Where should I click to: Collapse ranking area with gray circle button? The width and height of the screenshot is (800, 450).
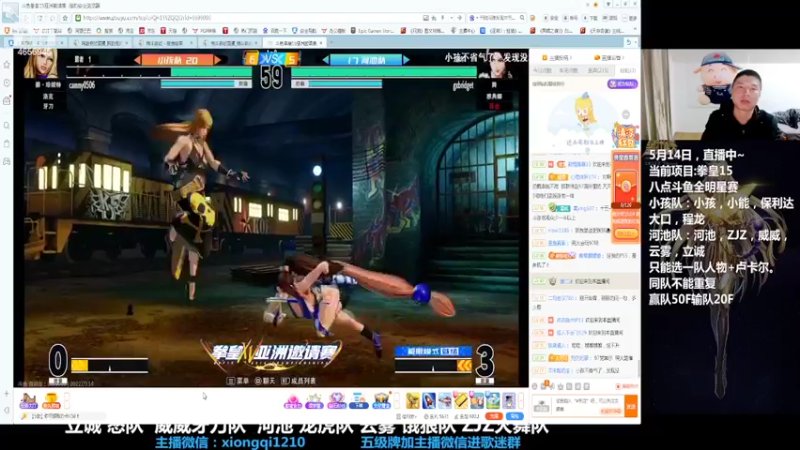tap(626, 114)
